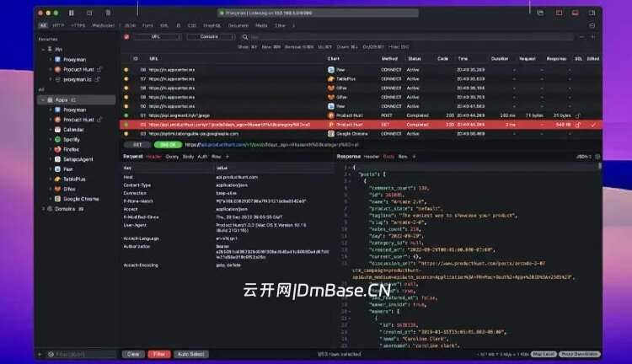632x364 pixels.
Task: Open the Contains condition dropdown
Action: point(211,37)
